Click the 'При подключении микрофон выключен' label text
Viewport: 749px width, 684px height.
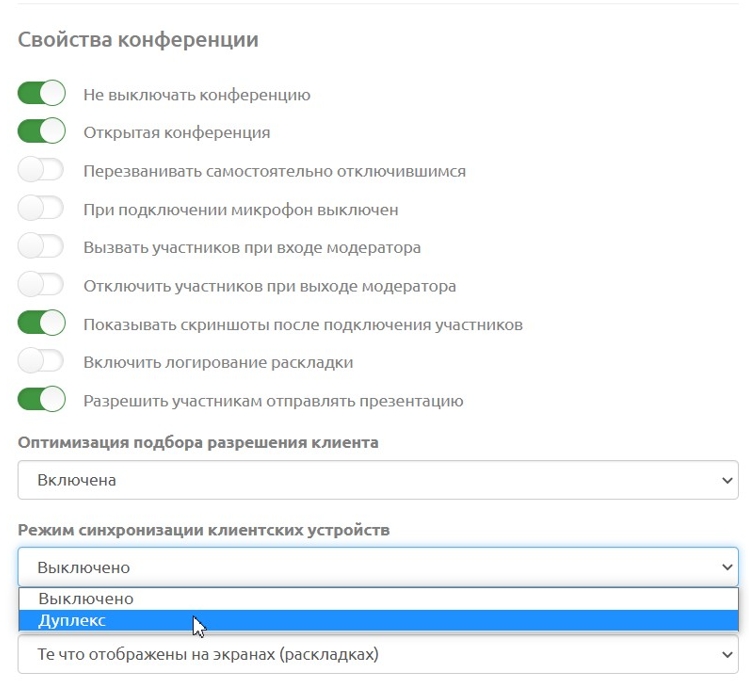(241, 209)
